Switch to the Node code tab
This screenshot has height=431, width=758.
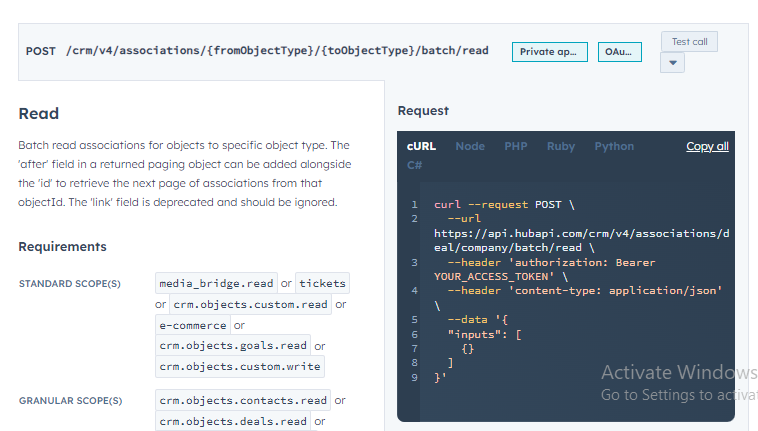[470, 146]
